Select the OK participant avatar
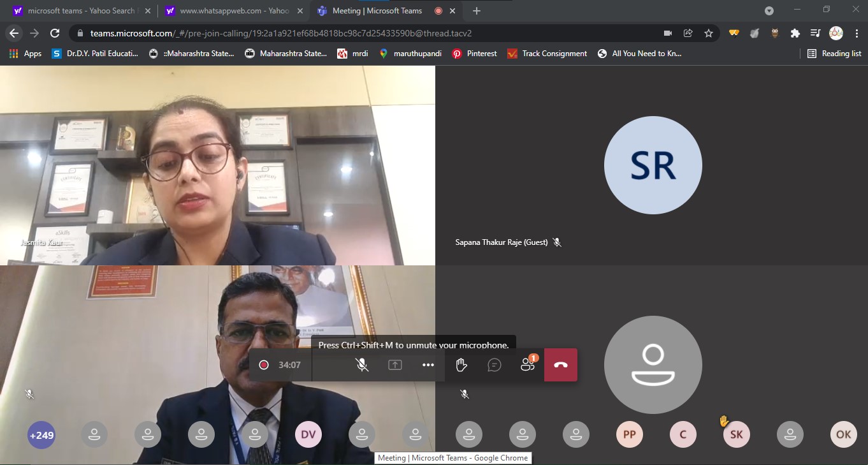The image size is (868, 465). coord(844,435)
